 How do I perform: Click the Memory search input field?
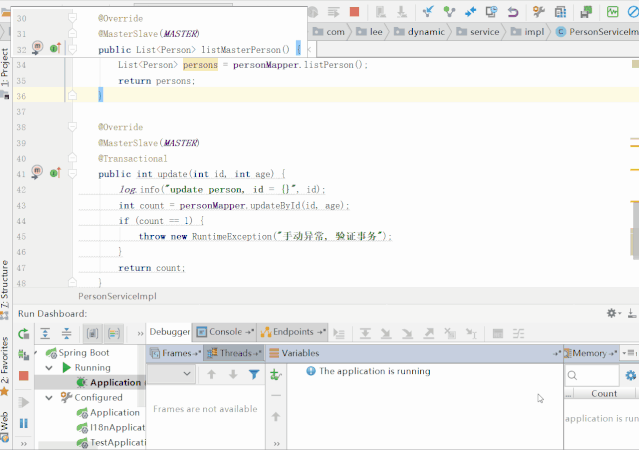pos(592,375)
